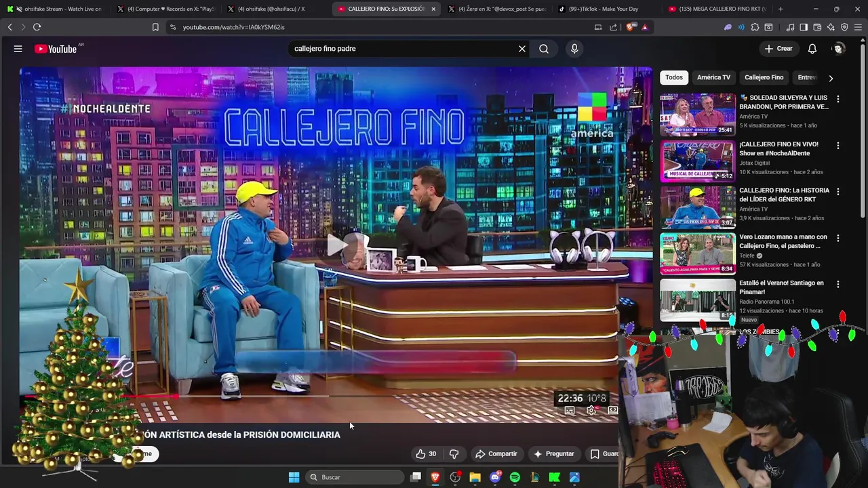Switch to the ohsifake (@ohsiFacu) X tab
Viewport: 868px width, 488px height.
tap(276, 9)
